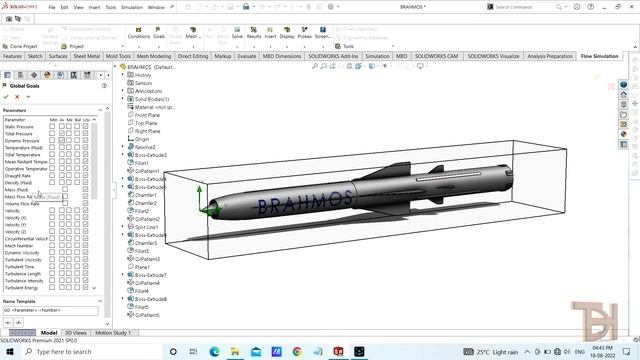Switch to SOLIDWORKS CAM tab
This screenshot has height=360, width=640.
pyautogui.click(x=436, y=56)
